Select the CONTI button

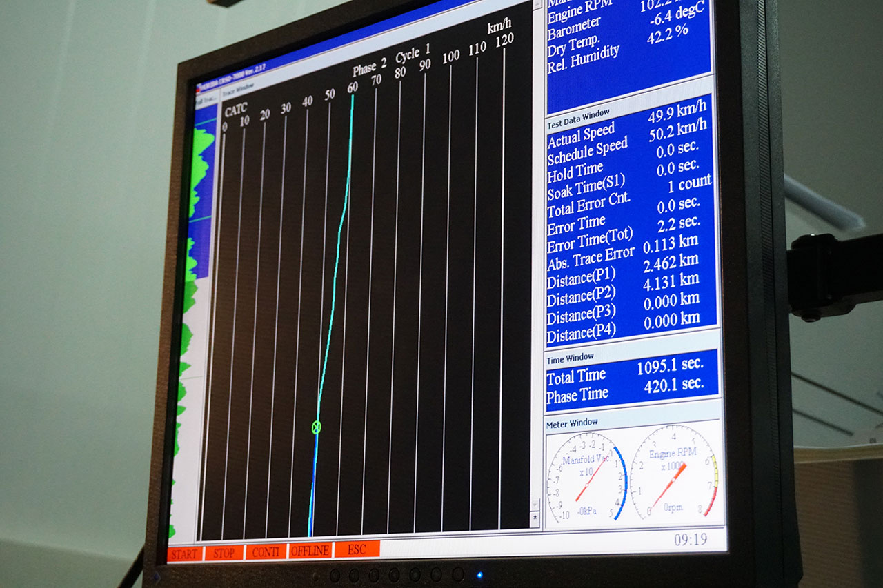point(266,551)
